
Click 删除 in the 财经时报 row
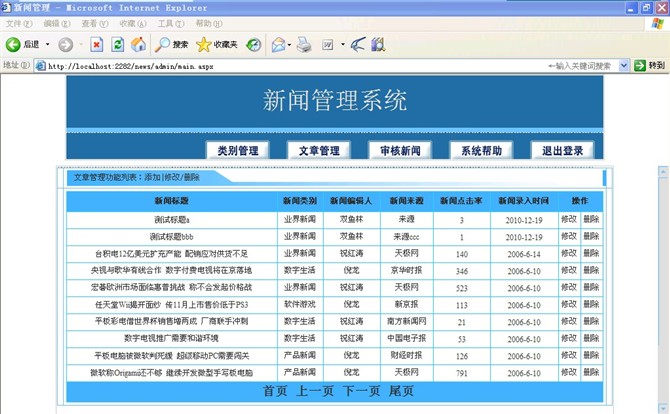(x=591, y=355)
